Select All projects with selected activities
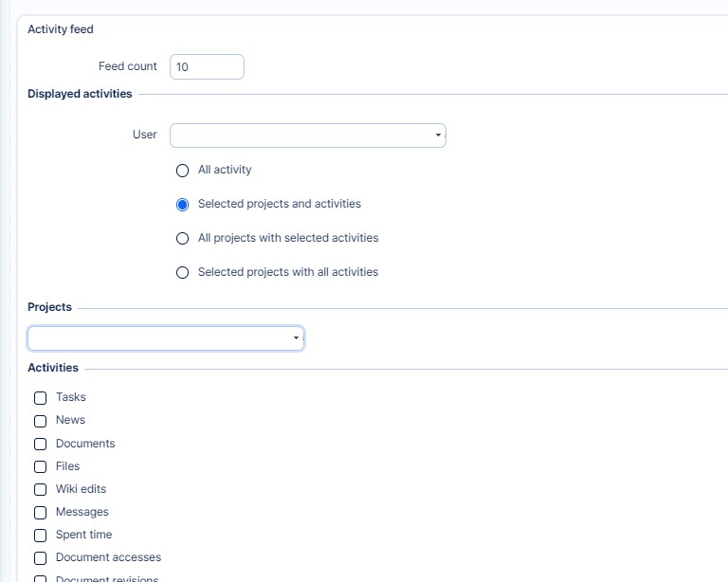The height and width of the screenshot is (582, 728). 183,239
